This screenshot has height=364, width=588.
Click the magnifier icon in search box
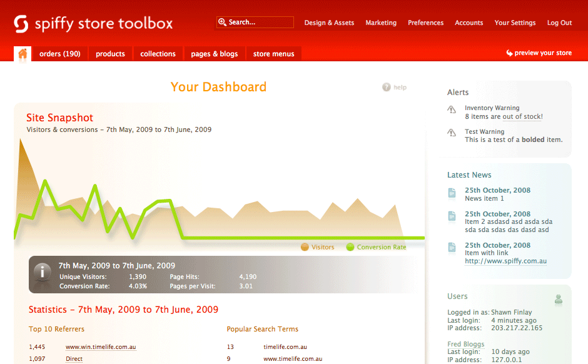point(222,22)
